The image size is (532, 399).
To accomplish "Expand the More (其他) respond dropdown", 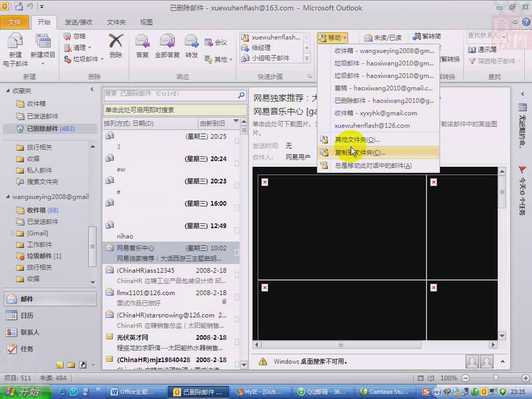I will click(x=231, y=60).
